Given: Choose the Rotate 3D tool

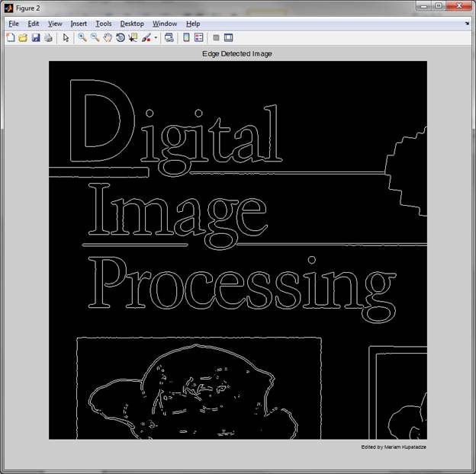Looking at the screenshot, I should click(x=121, y=37).
